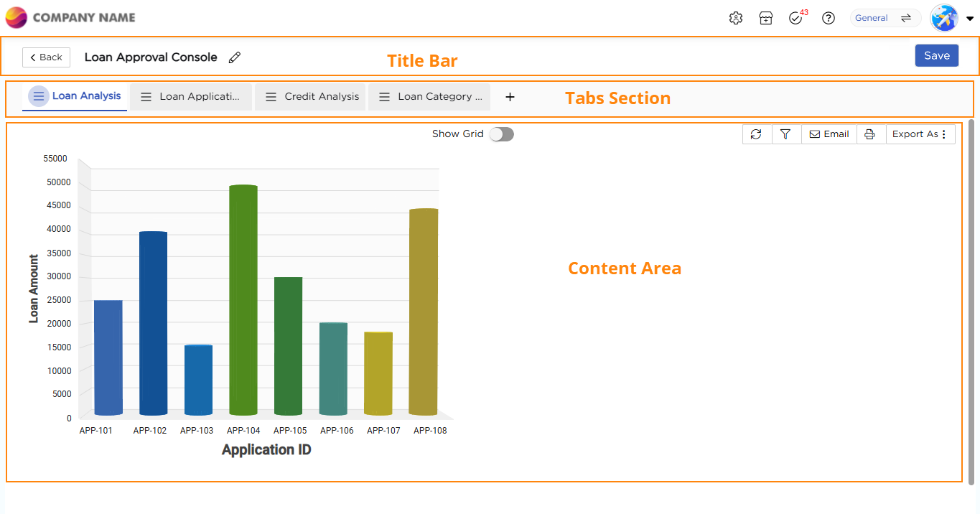Add a new tab with plus icon
980x514 pixels.
pyautogui.click(x=510, y=97)
